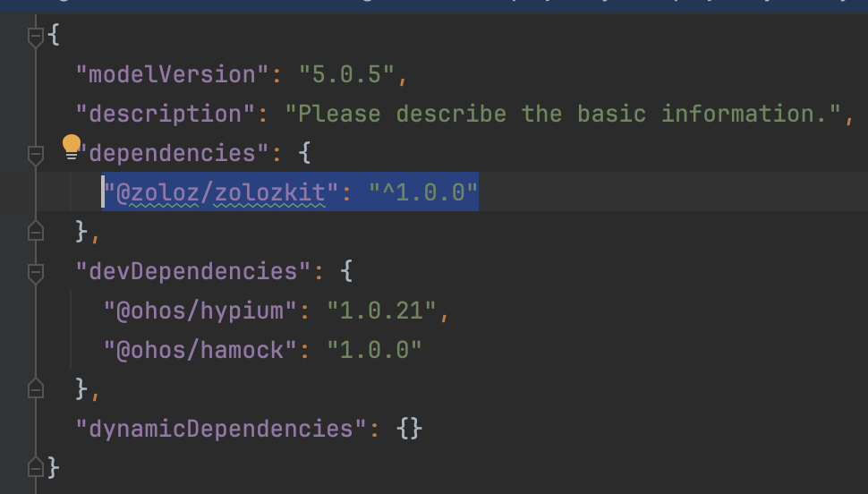Collapse the dependencies block fold marker

pyautogui.click(x=36, y=155)
